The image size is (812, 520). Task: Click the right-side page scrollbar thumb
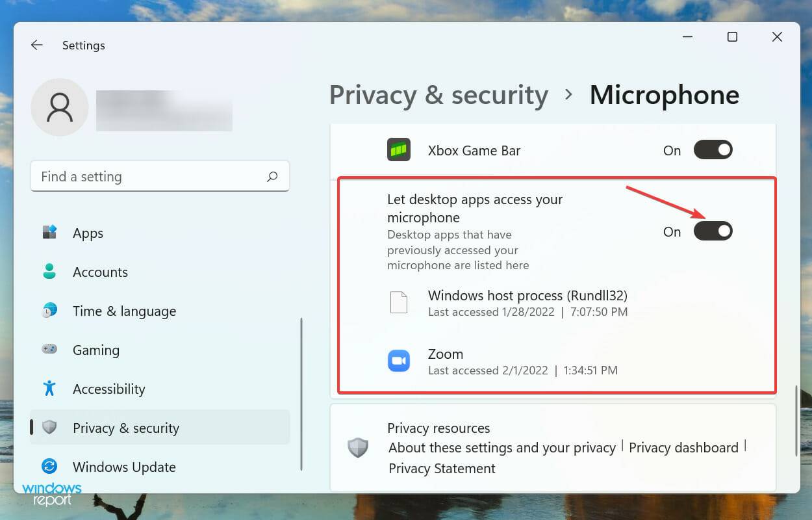point(797,421)
